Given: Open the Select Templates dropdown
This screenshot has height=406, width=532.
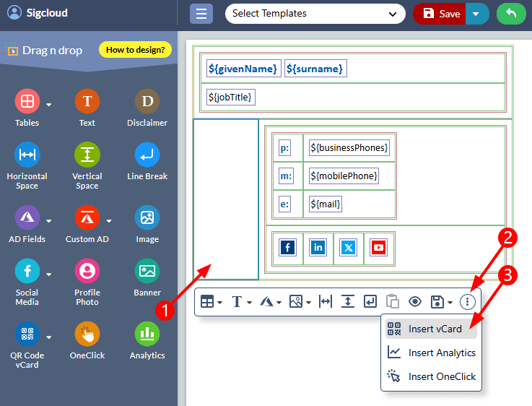Looking at the screenshot, I should tap(315, 14).
